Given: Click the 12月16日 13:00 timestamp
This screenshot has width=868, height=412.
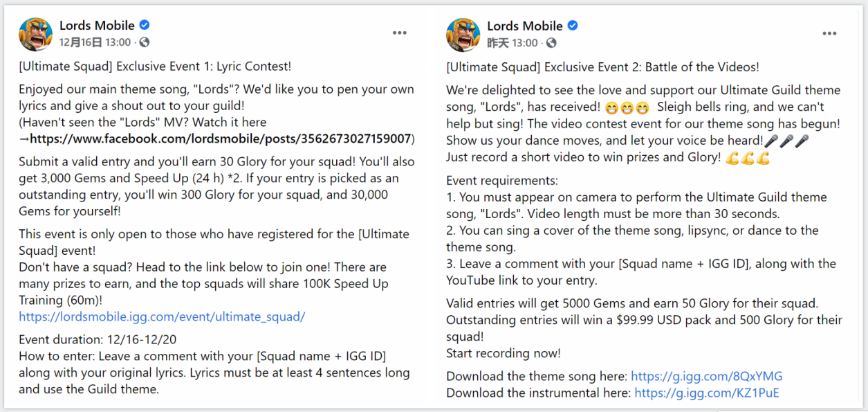Looking at the screenshot, I should tap(95, 42).
